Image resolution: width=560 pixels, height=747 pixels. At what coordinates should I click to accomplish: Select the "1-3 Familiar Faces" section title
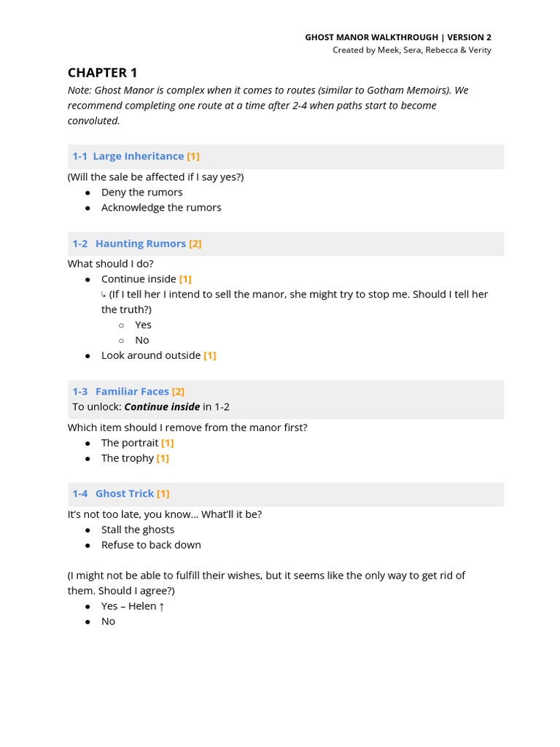click(120, 392)
